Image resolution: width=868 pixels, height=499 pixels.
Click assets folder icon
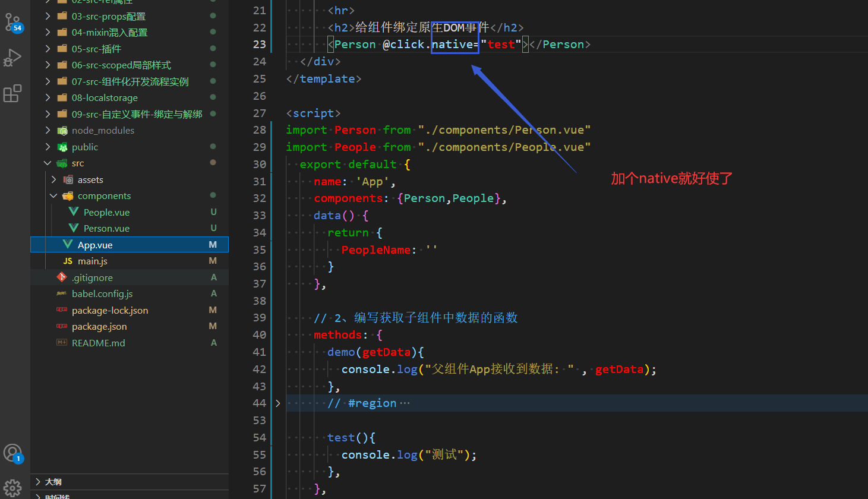[68, 179]
